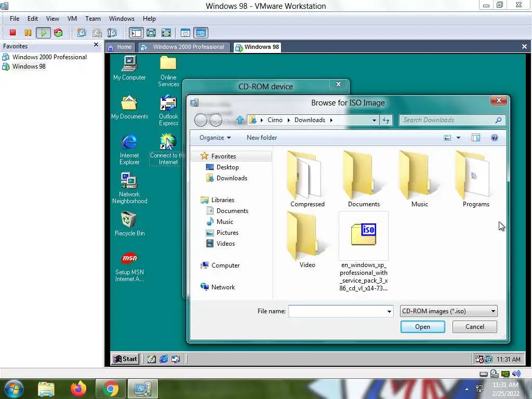Click the New folder button
The height and width of the screenshot is (399, 532).
[262, 137]
